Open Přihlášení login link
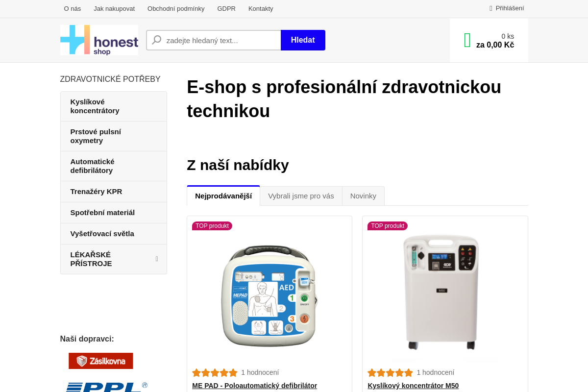Image resolution: width=588 pixels, height=392 pixels. point(510,8)
